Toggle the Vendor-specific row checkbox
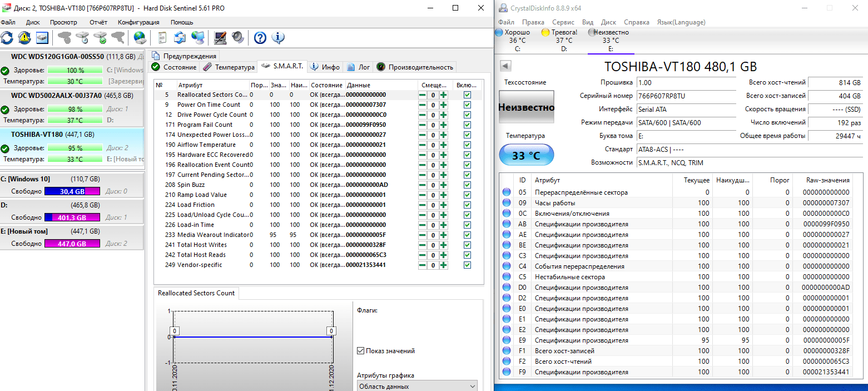This screenshot has width=868, height=391. pyautogui.click(x=468, y=265)
